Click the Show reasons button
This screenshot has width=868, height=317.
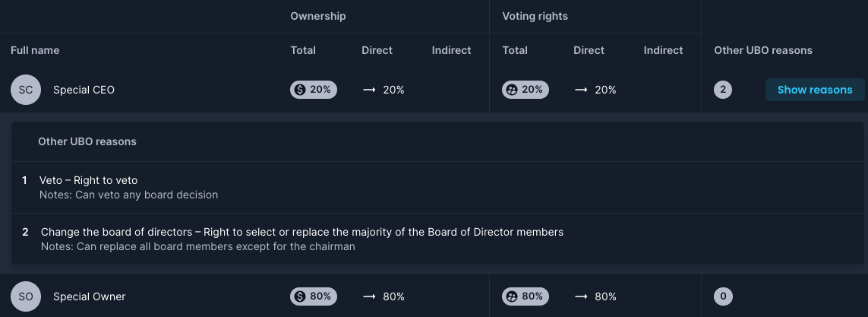(815, 90)
